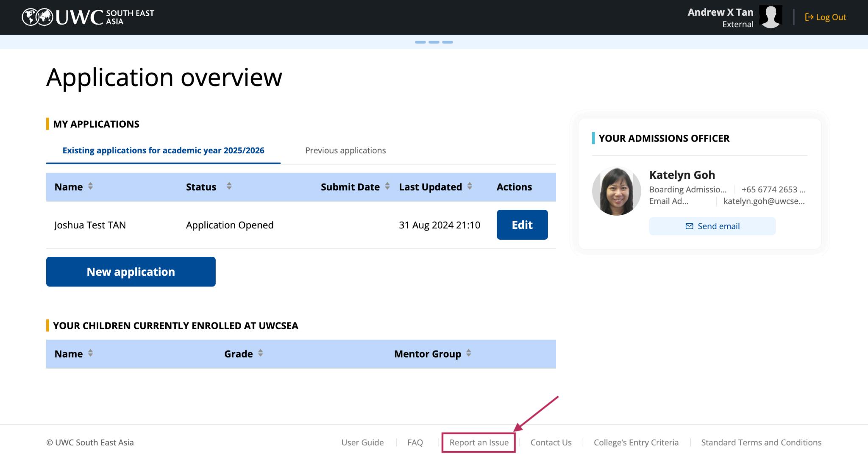Image resolution: width=868 pixels, height=461 pixels.
Task: Sort by Submit Date arrows
Action: 387,186
